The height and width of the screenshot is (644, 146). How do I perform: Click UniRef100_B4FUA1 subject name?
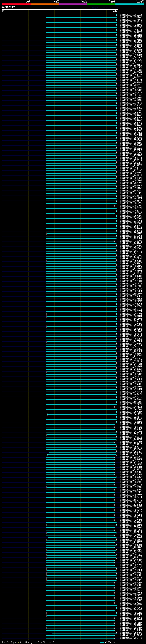131,70
